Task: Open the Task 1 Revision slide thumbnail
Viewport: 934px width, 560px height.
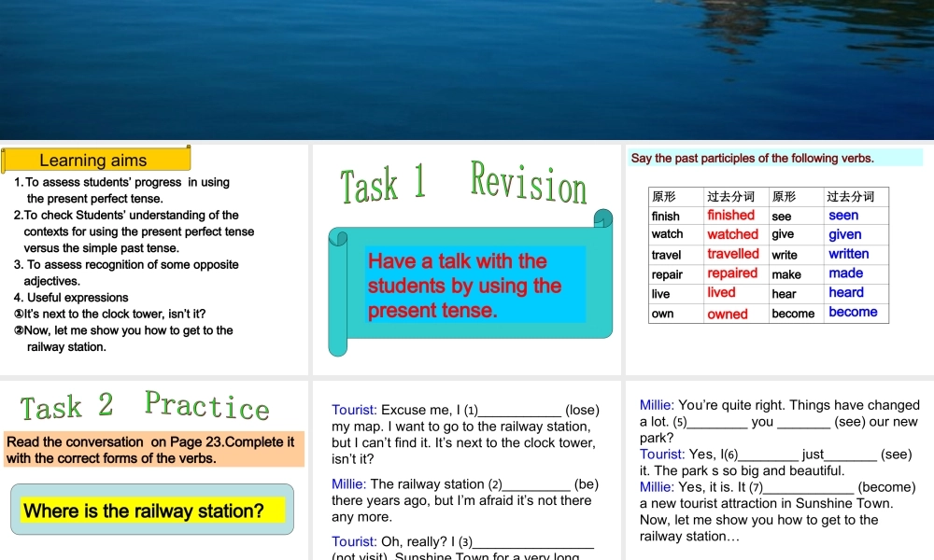Action: (466, 259)
